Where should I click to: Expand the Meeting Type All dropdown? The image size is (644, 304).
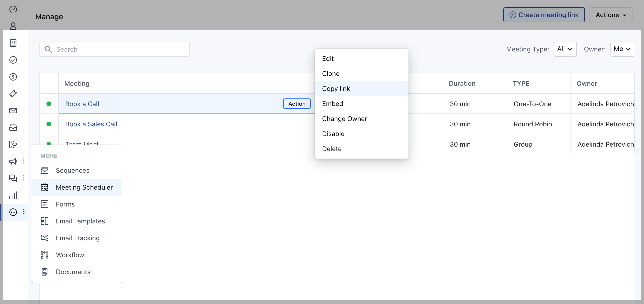click(565, 49)
